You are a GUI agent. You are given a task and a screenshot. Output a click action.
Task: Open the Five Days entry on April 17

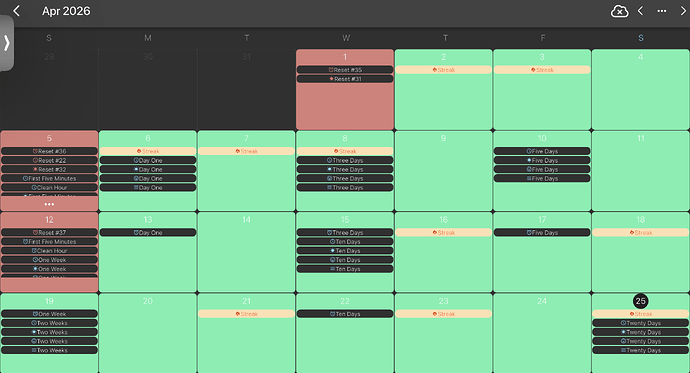(x=542, y=232)
